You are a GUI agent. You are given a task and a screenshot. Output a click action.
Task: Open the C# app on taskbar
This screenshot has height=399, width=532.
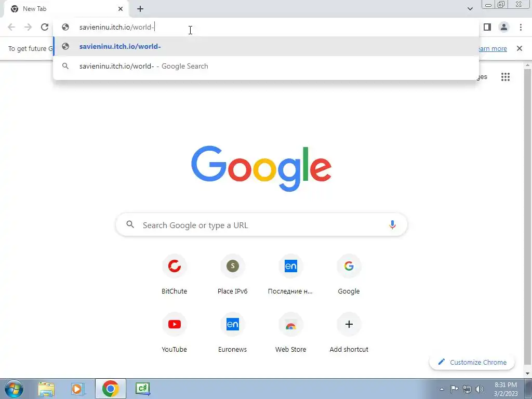click(142, 389)
